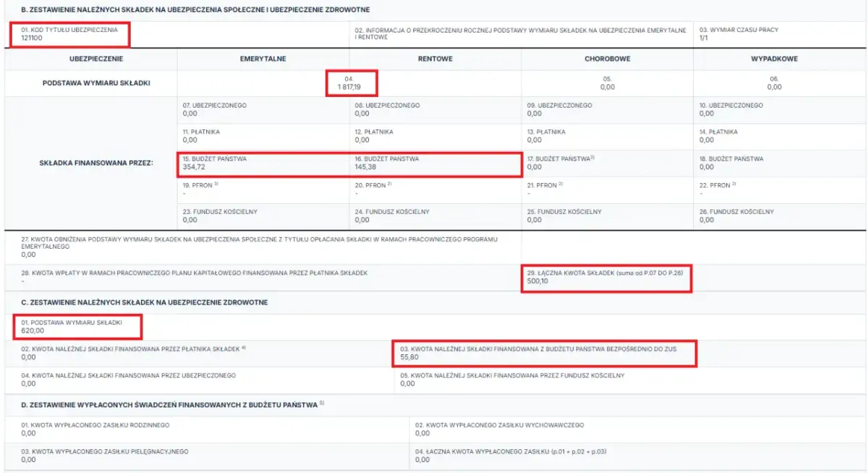The image size is (868, 473).
Task: Click the '11. PŁATNIKA' field
Action: coord(263,136)
